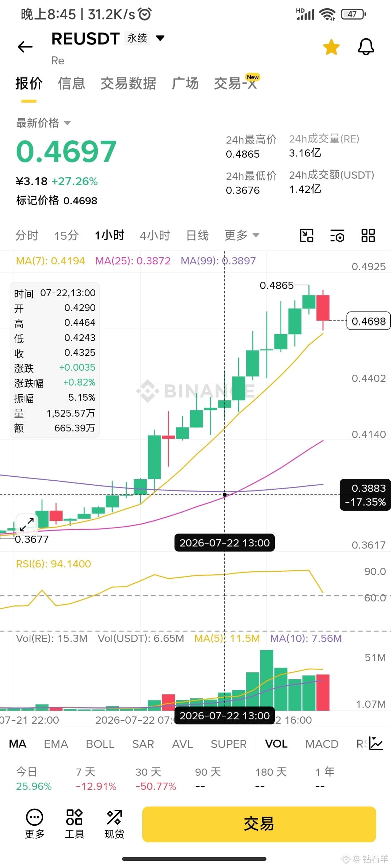Toggle the favorite star icon
The image size is (391, 868).
click(x=331, y=47)
